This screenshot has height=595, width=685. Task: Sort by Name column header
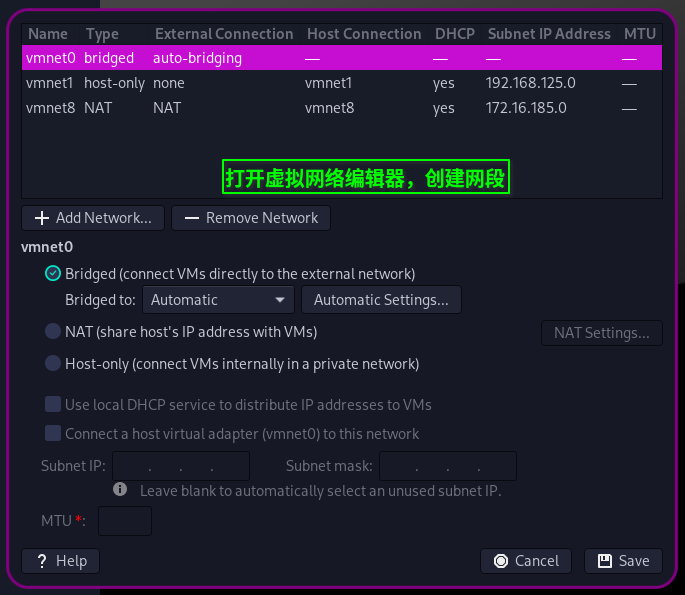coord(48,34)
